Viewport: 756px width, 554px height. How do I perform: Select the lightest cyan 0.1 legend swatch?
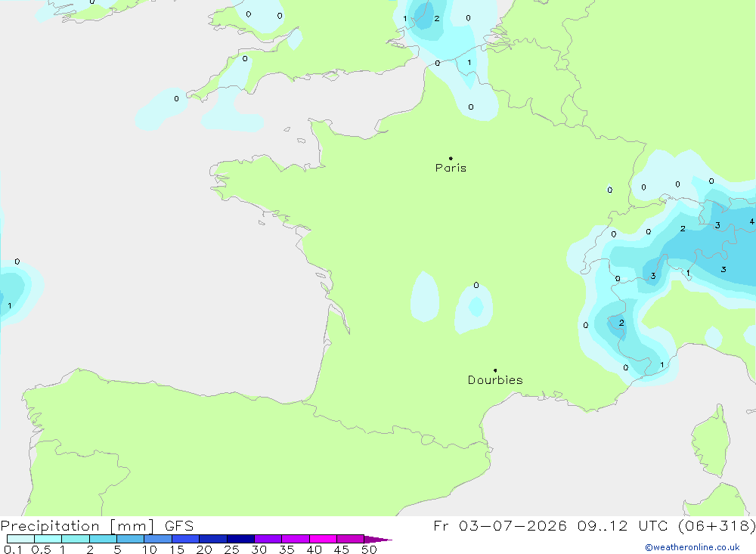click(x=20, y=539)
